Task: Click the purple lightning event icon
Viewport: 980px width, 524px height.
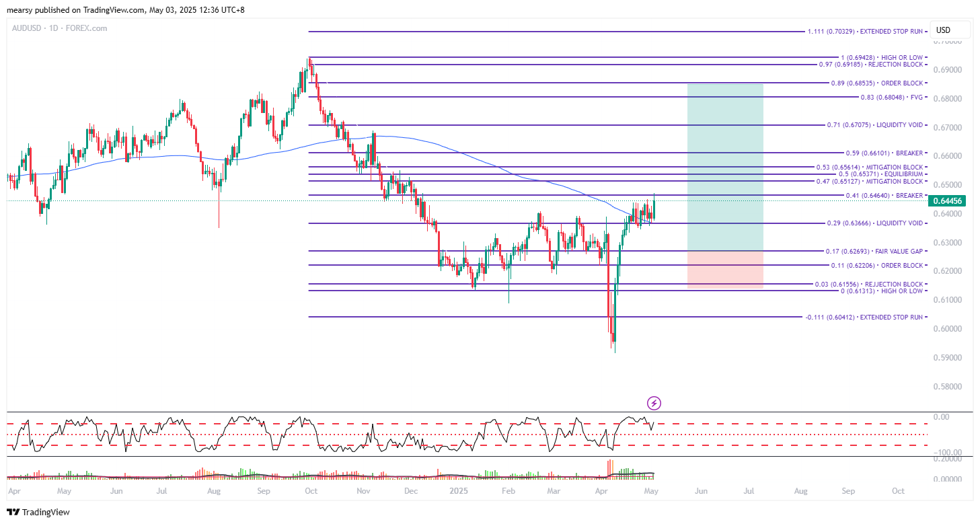Action: (x=654, y=403)
